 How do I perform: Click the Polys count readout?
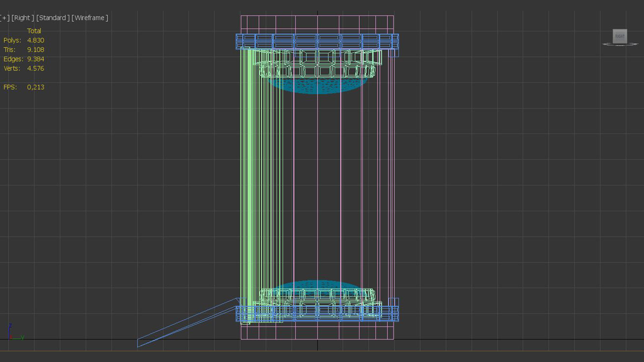(35, 40)
